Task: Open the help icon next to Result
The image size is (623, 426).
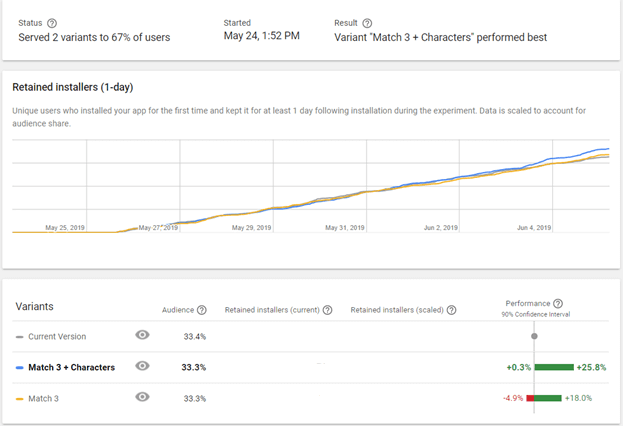Action: [367, 23]
